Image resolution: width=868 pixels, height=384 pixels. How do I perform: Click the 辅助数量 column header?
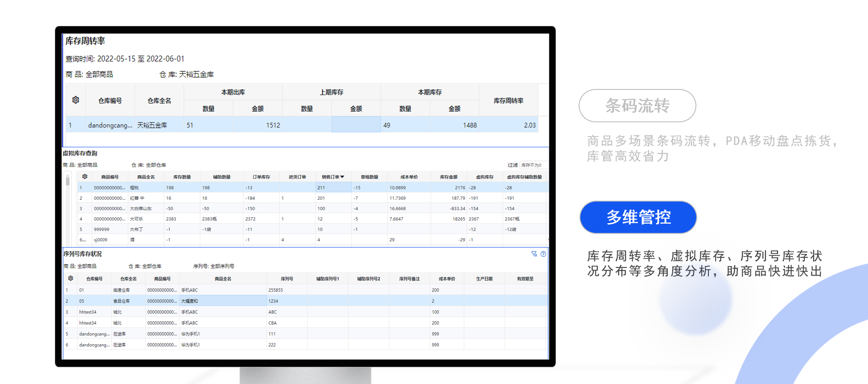pyautogui.click(x=222, y=177)
